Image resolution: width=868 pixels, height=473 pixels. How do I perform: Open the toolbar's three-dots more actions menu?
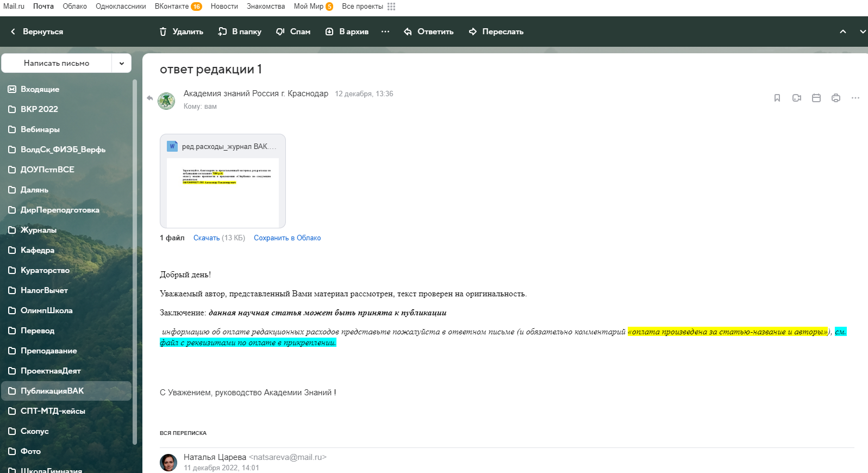coord(385,32)
